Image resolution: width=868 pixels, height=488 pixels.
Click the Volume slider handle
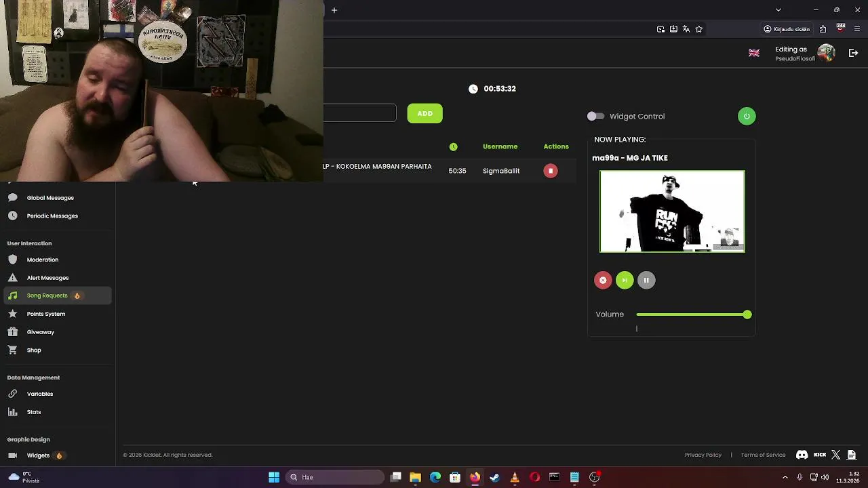coord(747,314)
